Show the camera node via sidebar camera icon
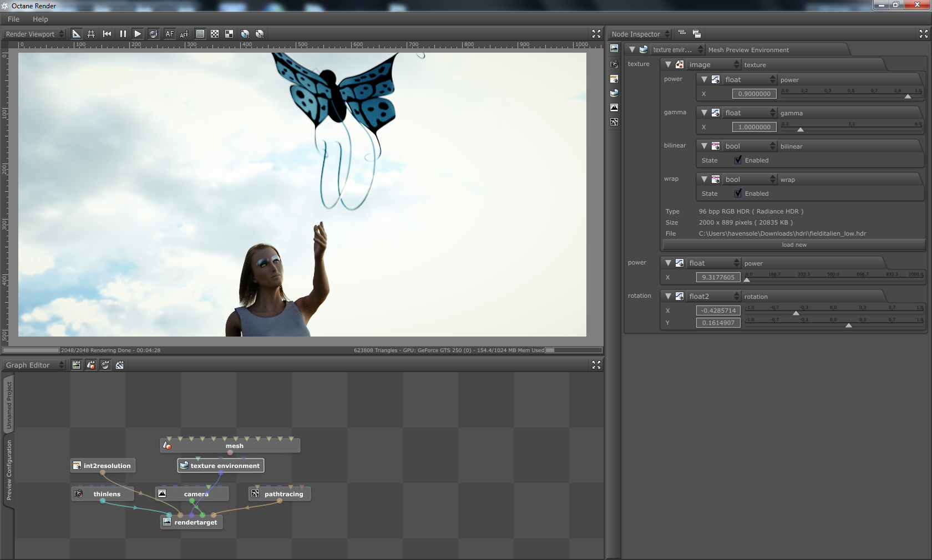Image resolution: width=932 pixels, height=560 pixels. [x=614, y=64]
